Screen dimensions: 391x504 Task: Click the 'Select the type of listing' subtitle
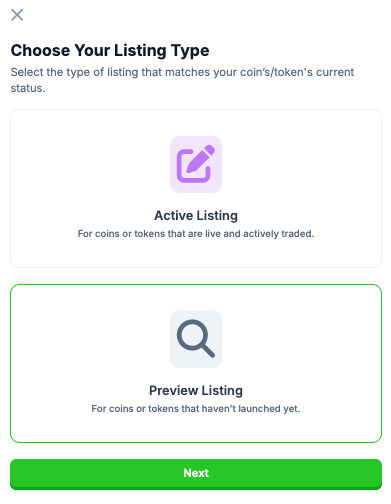coord(182,80)
